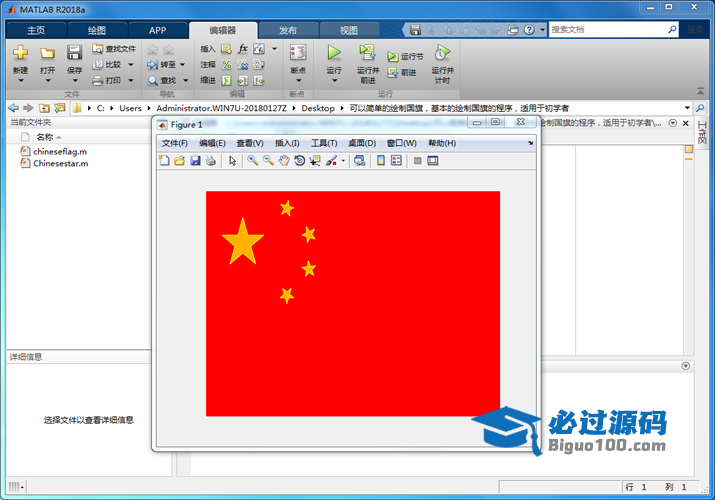Toggle the data cursor tool
This screenshot has width=715, height=500.
tap(315, 160)
